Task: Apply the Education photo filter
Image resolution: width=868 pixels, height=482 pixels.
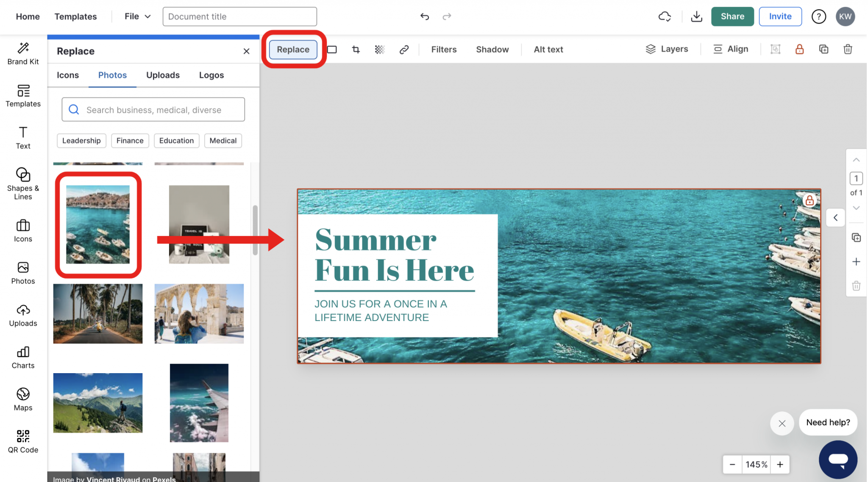Action: pos(176,140)
